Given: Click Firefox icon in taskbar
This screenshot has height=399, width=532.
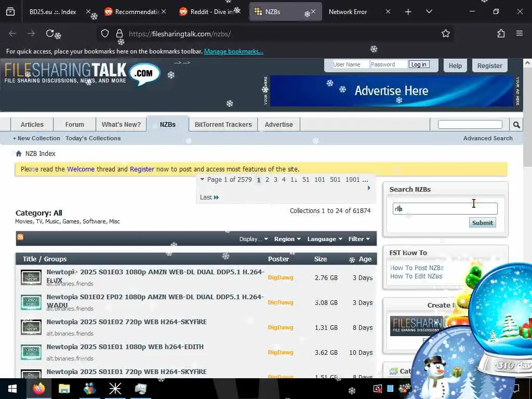Looking at the screenshot, I should coord(38,389).
